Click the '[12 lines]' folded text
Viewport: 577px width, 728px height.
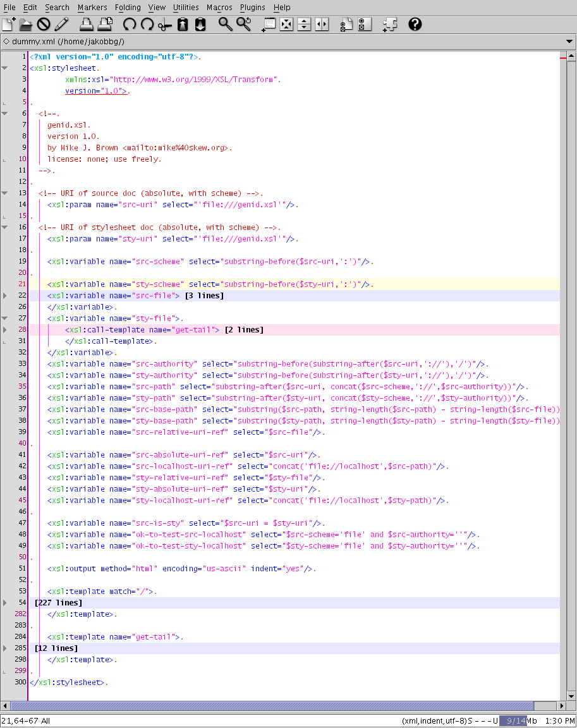tap(56, 648)
